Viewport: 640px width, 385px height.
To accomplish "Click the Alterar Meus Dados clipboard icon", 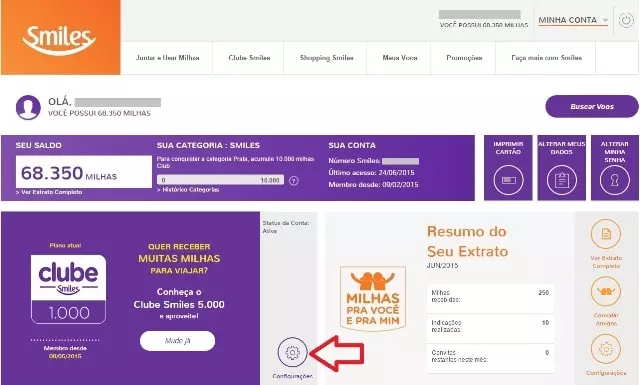I will click(562, 180).
